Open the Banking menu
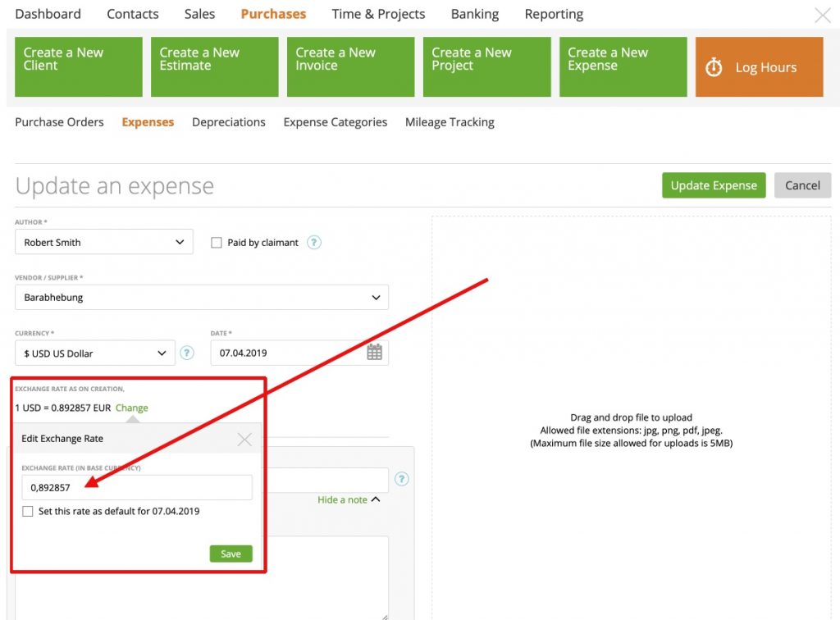 coord(474,14)
